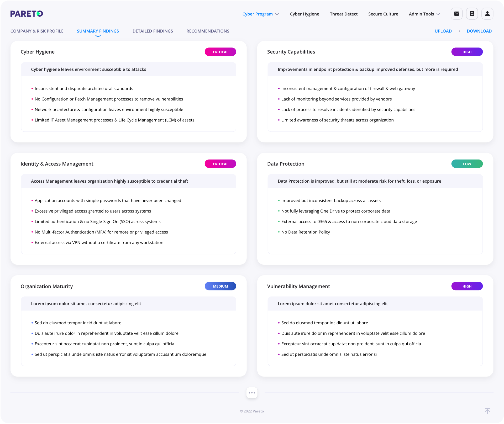Image resolution: width=504 pixels, height=424 pixels.
Task: Switch to the Detailed Findings tab
Action: pyautogui.click(x=153, y=31)
